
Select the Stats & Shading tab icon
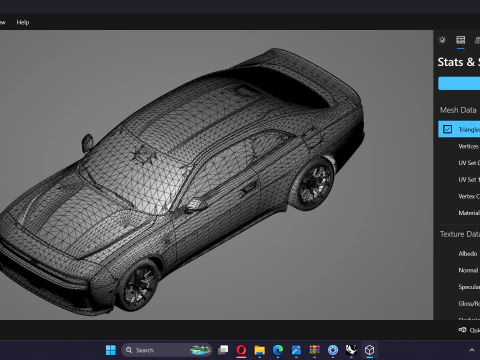[x=461, y=40]
